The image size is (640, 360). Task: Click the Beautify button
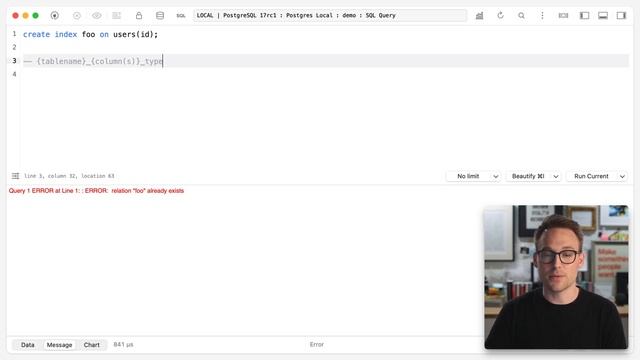(528, 176)
